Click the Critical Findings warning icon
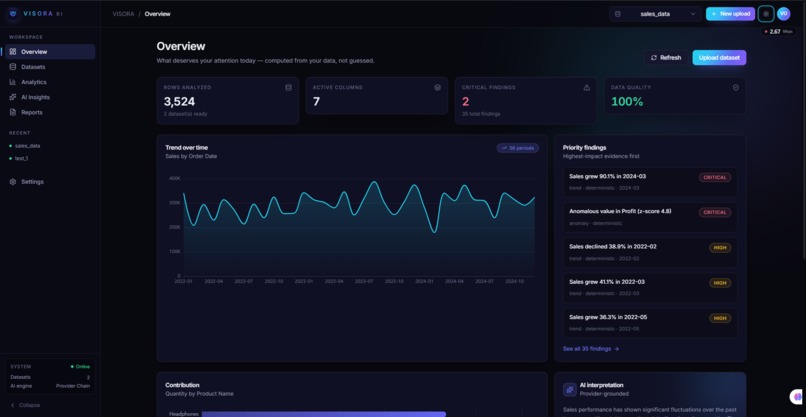Image resolution: width=806 pixels, height=417 pixels. pos(587,87)
